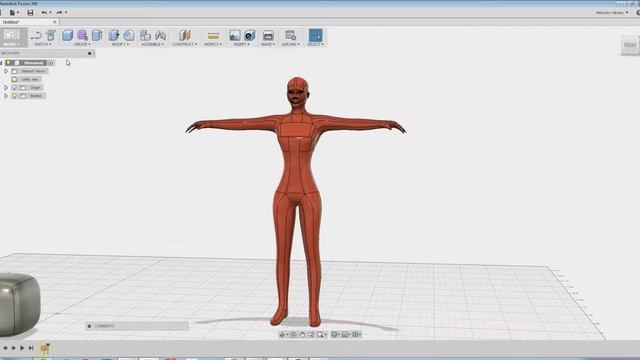
Task: Expand the Bodies tree node
Action: point(6,96)
